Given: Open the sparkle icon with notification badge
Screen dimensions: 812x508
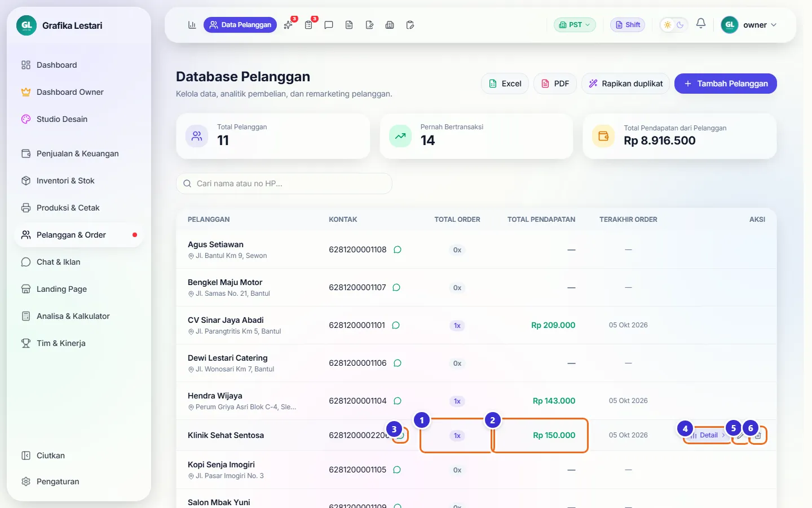Looking at the screenshot, I should [x=288, y=25].
